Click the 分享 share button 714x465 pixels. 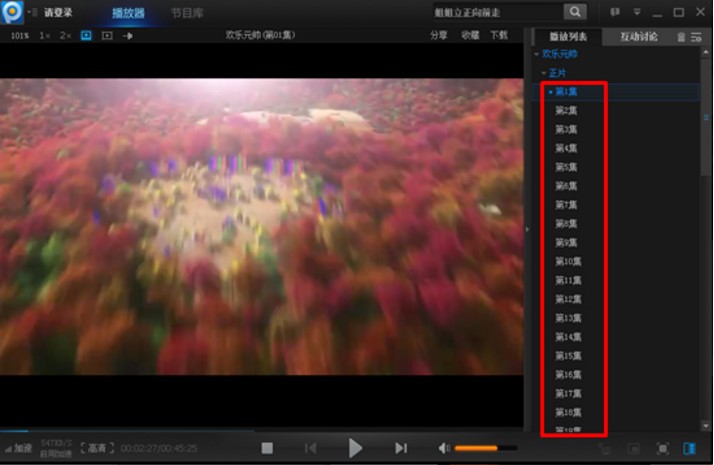[439, 35]
